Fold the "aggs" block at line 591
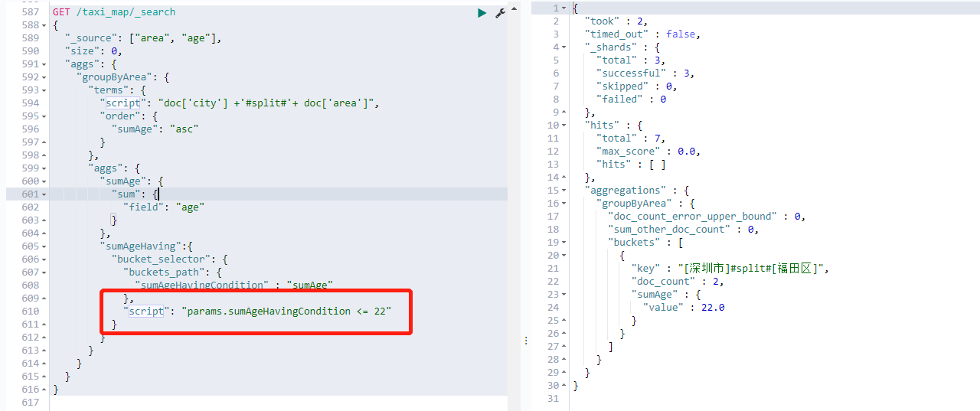980x411 pixels. 43,64
